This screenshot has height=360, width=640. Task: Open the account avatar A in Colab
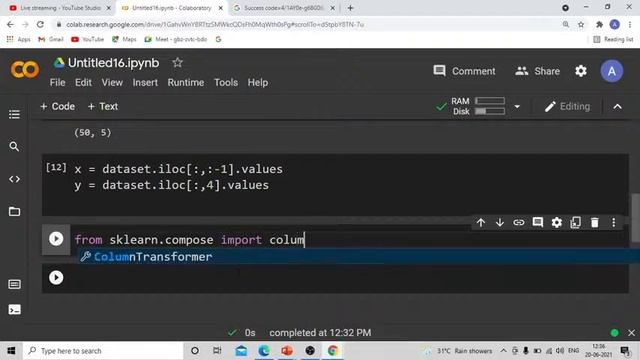tap(611, 71)
